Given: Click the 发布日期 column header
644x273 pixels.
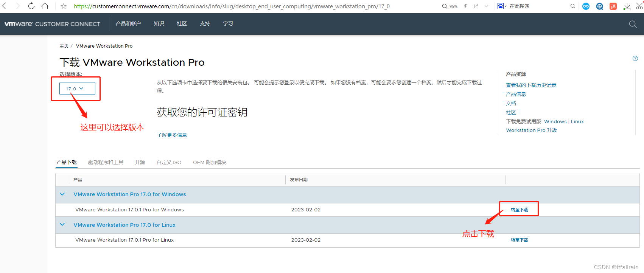Looking at the screenshot, I should 299,180.
